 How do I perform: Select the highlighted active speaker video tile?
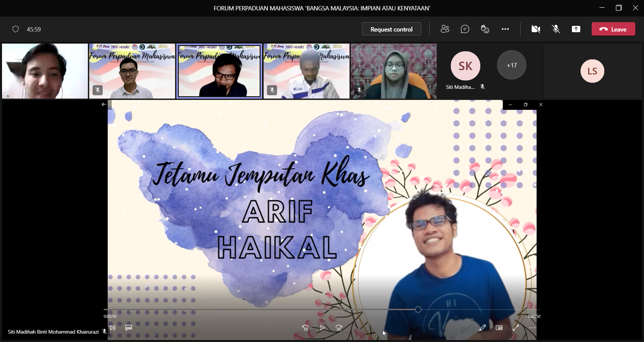point(219,71)
